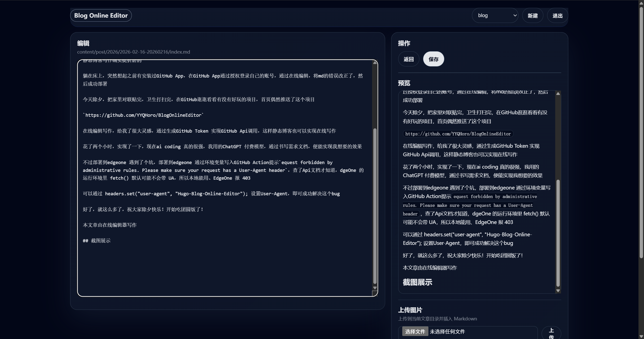This screenshot has width=644, height=339.
Task: Click the 新建 new post button
Action: 532,16
